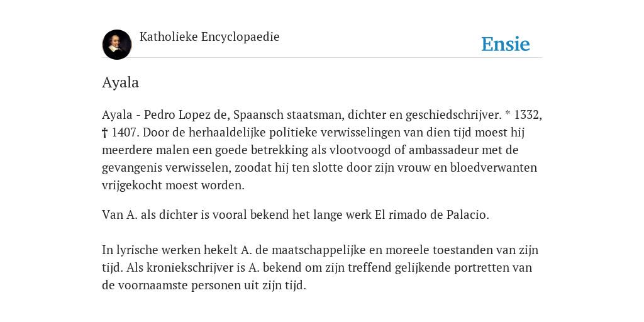Screen dimensions: 644x322
Task: Click the word geschiedschrijver in first paragraph
Action: click(453, 116)
